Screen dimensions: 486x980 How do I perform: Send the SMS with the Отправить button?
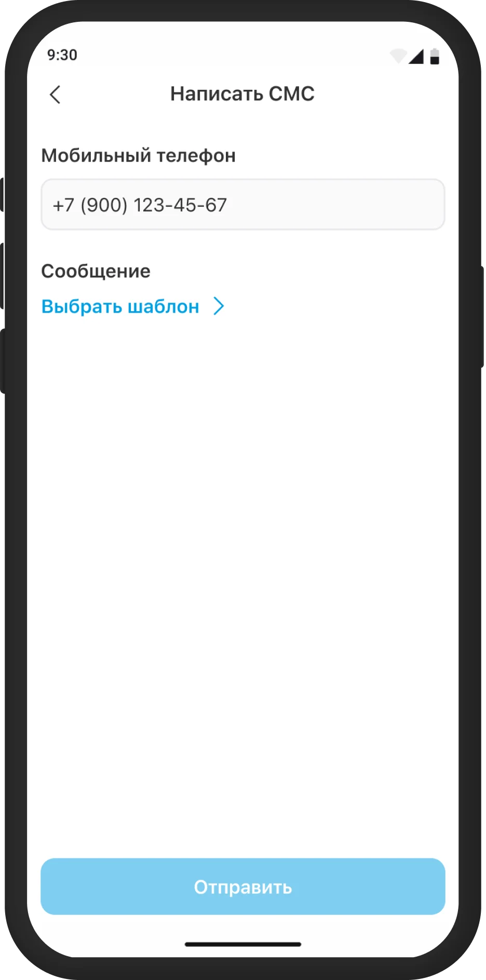(243, 887)
